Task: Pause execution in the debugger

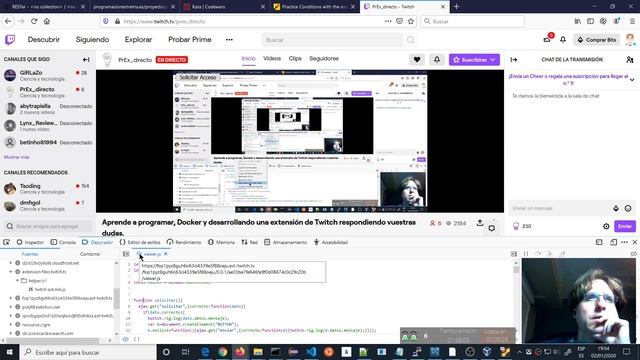Action: 526,254
